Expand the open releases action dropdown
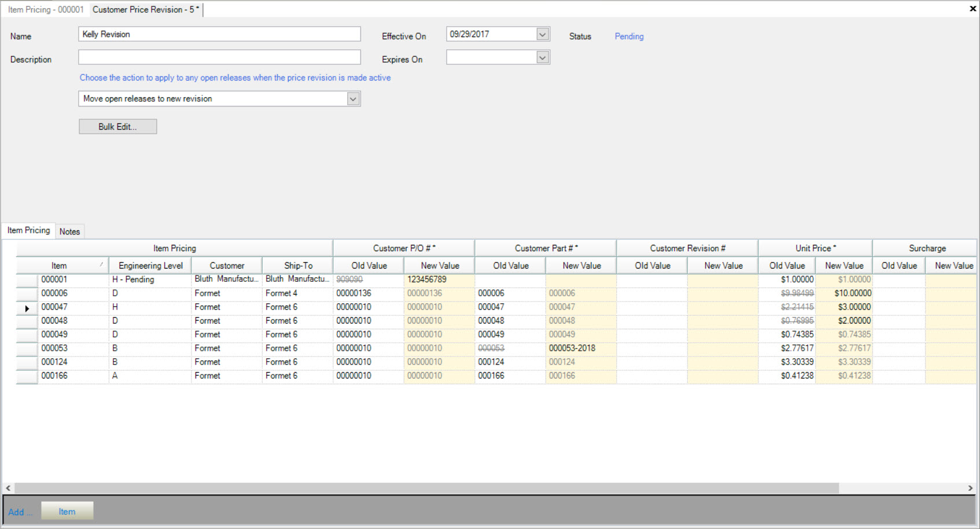Image resolution: width=980 pixels, height=529 pixels. tap(353, 99)
